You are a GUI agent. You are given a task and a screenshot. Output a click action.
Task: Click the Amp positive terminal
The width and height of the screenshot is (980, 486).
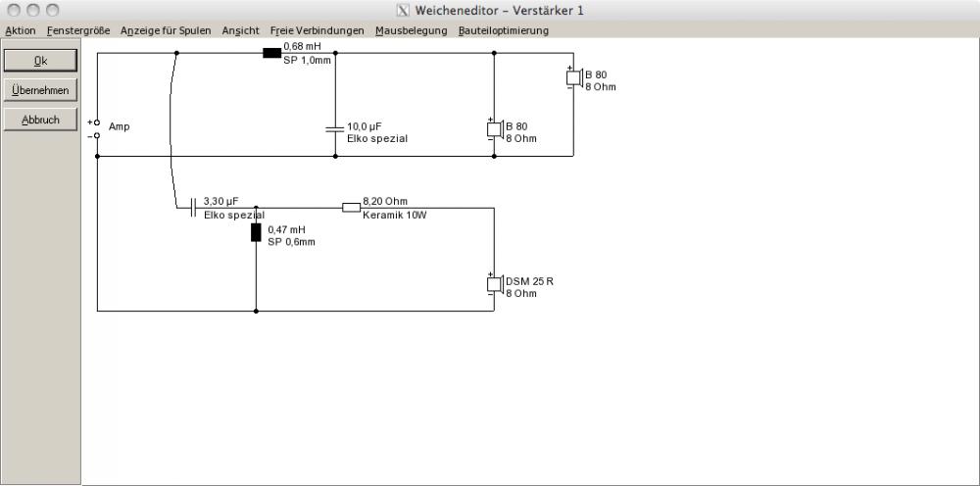(x=97, y=122)
